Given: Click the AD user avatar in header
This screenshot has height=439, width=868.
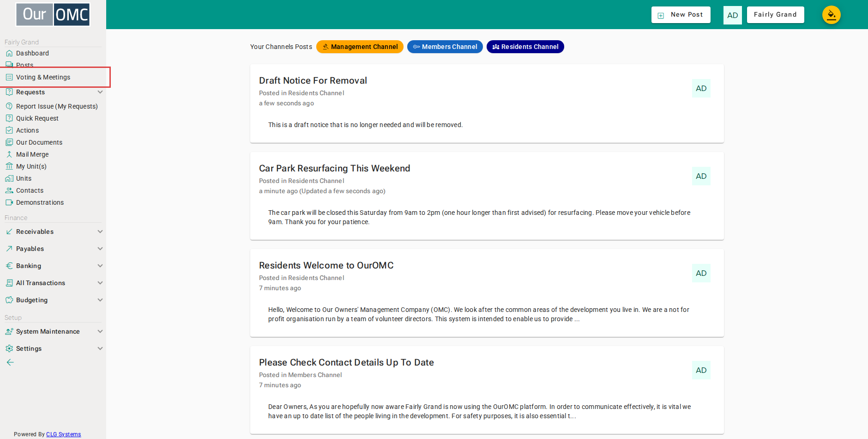Looking at the screenshot, I should click(x=732, y=15).
